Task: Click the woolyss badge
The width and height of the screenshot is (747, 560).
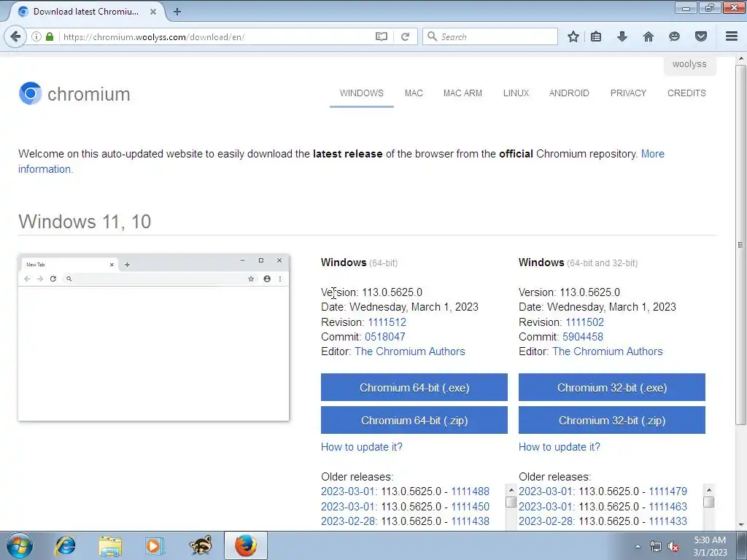Action: coord(689,64)
